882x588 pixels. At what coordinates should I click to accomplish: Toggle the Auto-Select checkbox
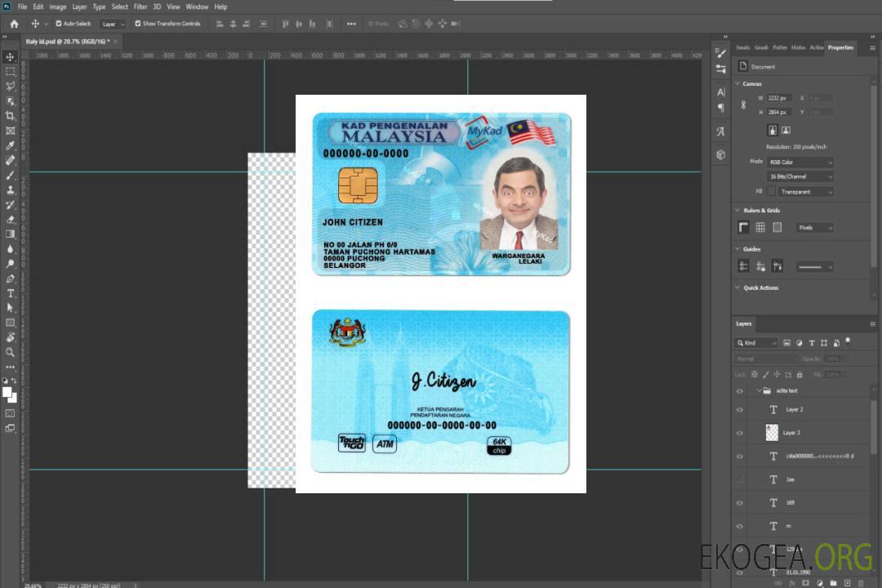click(x=59, y=24)
